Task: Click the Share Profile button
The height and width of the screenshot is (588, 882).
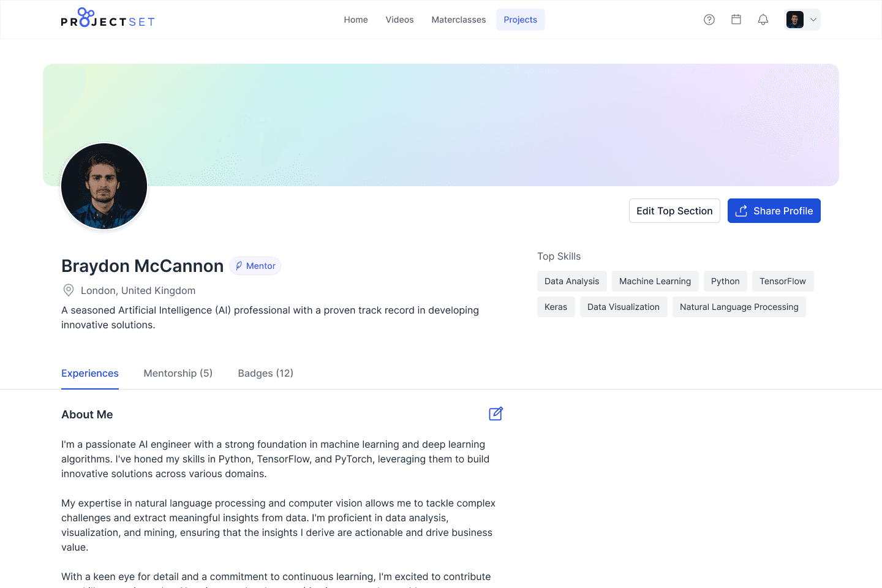Action: click(774, 211)
